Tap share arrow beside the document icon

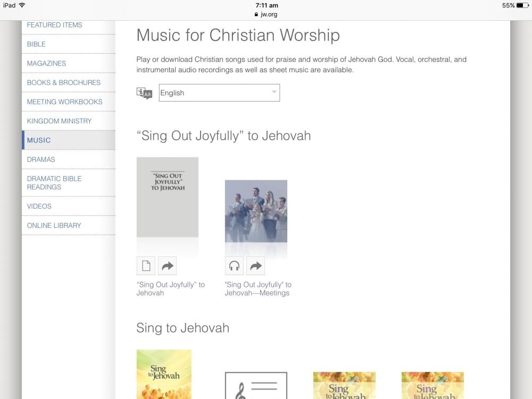pos(168,265)
